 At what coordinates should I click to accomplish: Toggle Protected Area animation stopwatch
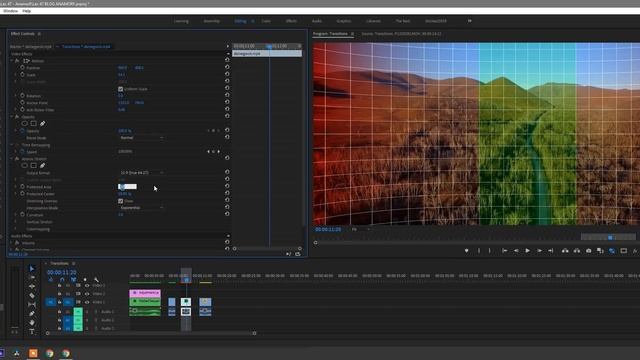(22, 187)
